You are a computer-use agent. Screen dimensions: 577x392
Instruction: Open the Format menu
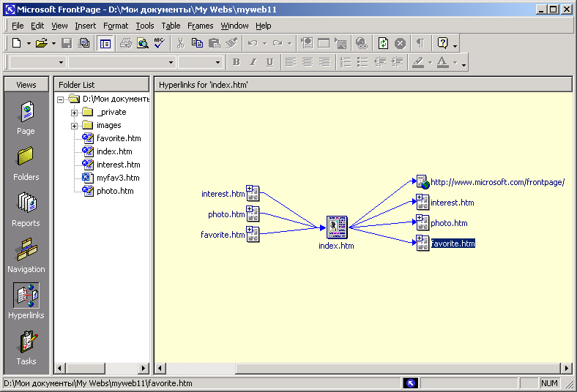coord(116,26)
